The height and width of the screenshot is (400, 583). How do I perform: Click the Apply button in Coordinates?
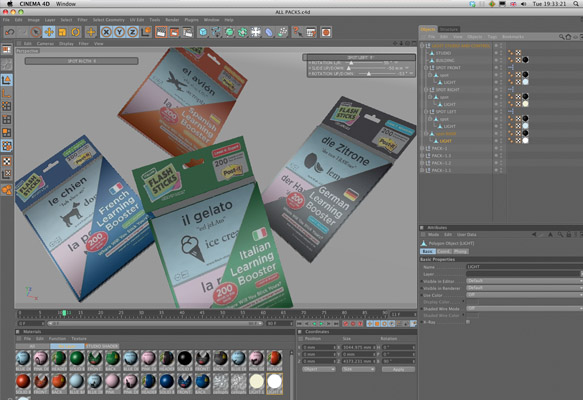398,370
